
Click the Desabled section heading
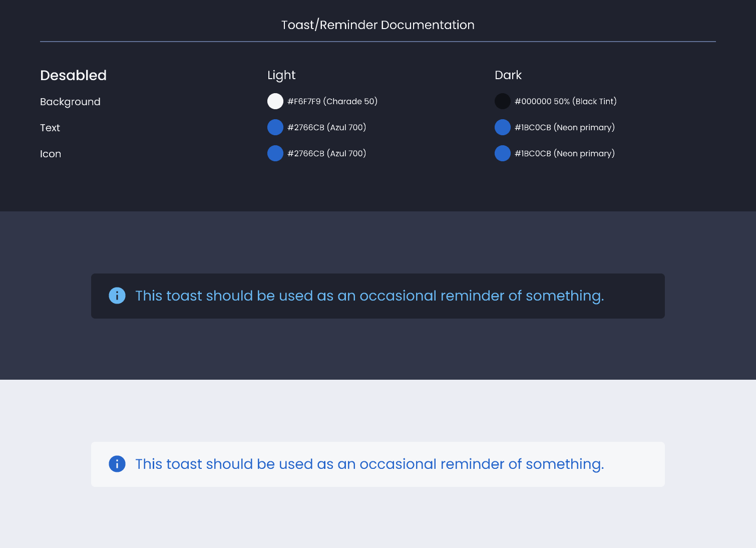[x=73, y=75]
